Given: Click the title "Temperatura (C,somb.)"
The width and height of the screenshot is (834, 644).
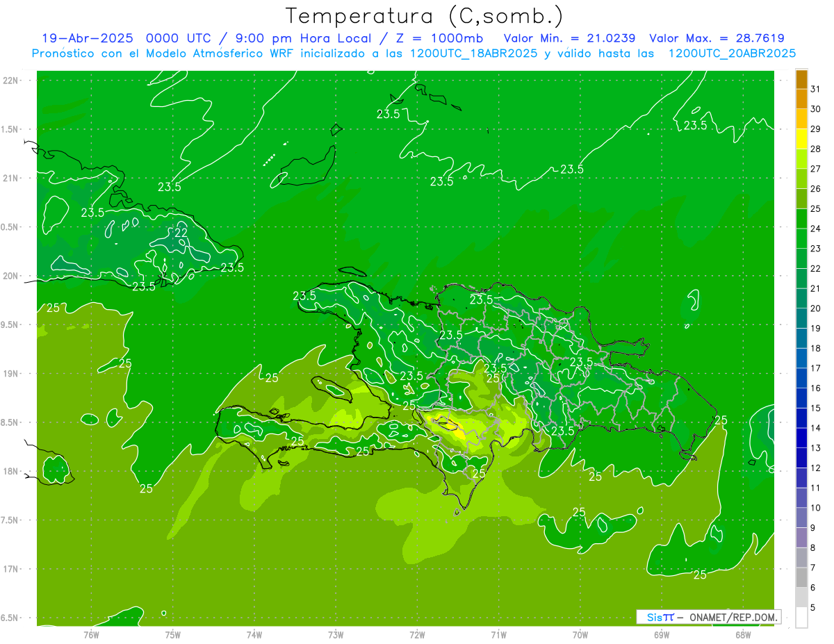Looking at the screenshot, I should (x=425, y=16).
